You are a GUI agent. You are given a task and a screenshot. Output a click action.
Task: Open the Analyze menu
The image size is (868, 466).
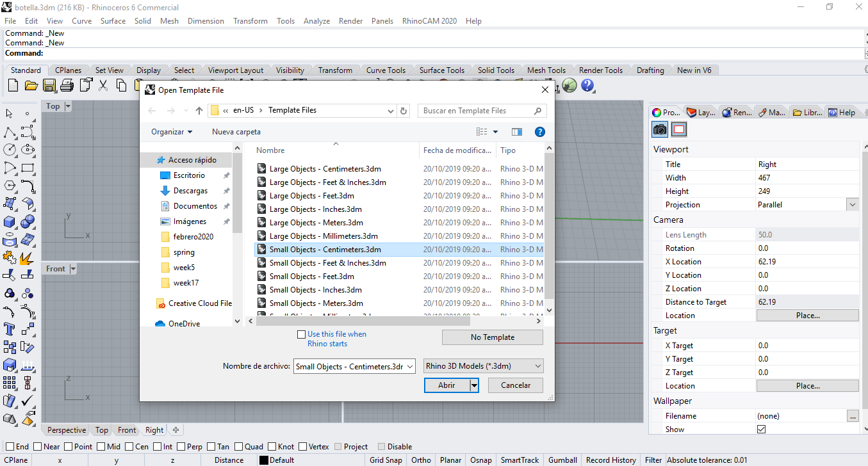316,21
